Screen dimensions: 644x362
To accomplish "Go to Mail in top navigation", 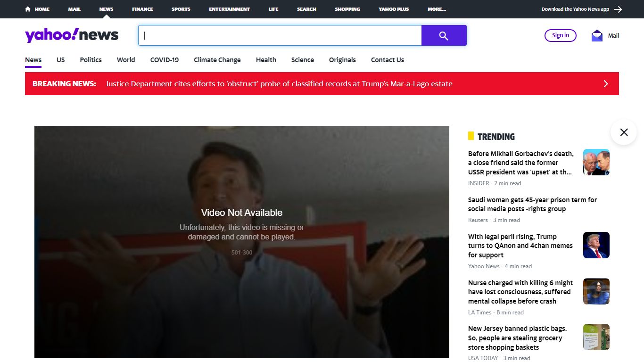I will click(74, 9).
